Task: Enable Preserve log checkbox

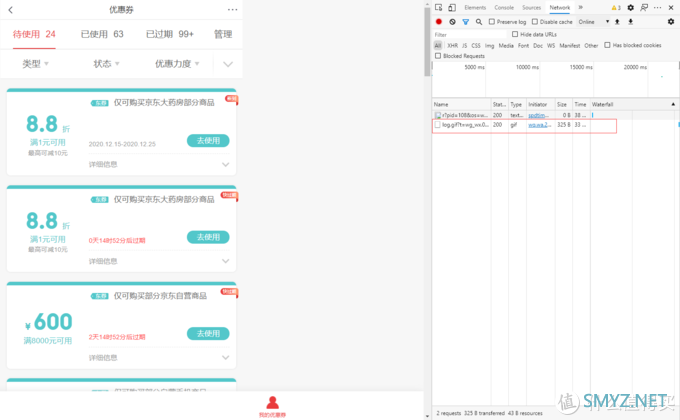Action: point(491,22)
